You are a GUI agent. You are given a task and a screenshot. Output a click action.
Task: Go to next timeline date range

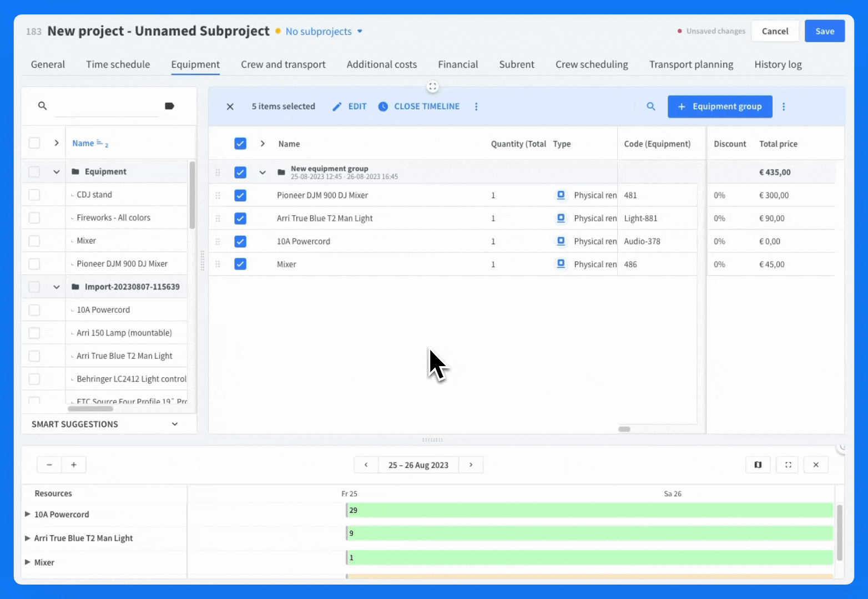pos(471,465)
